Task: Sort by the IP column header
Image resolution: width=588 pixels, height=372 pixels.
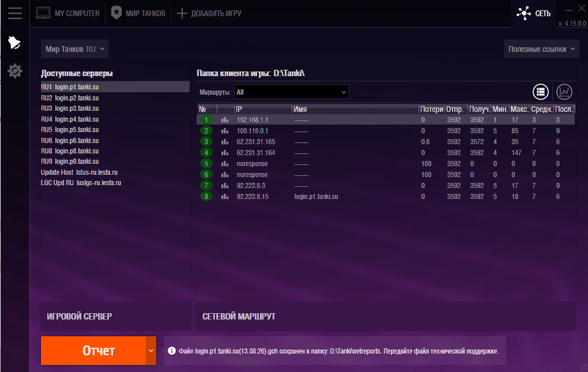Action: (x=263, y=109)
